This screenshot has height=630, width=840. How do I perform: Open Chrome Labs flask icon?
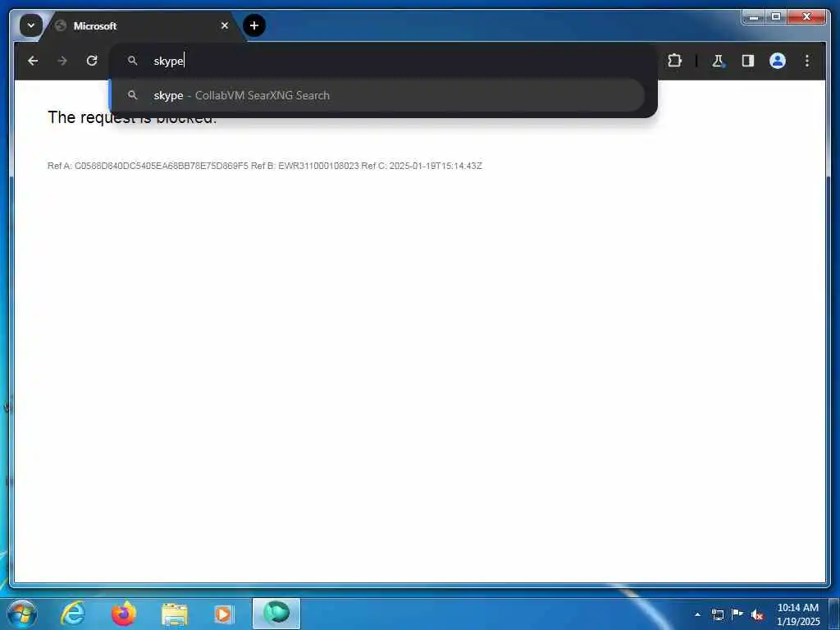tap(718, 61)
